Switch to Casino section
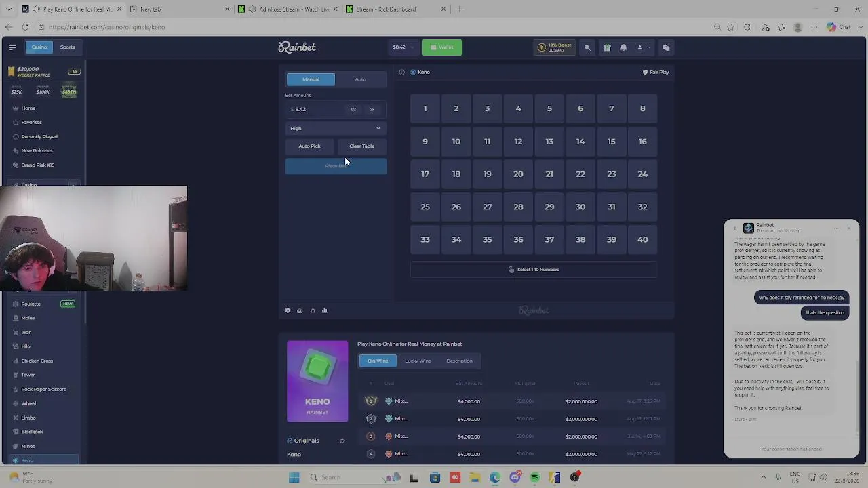 pos(39,47)
